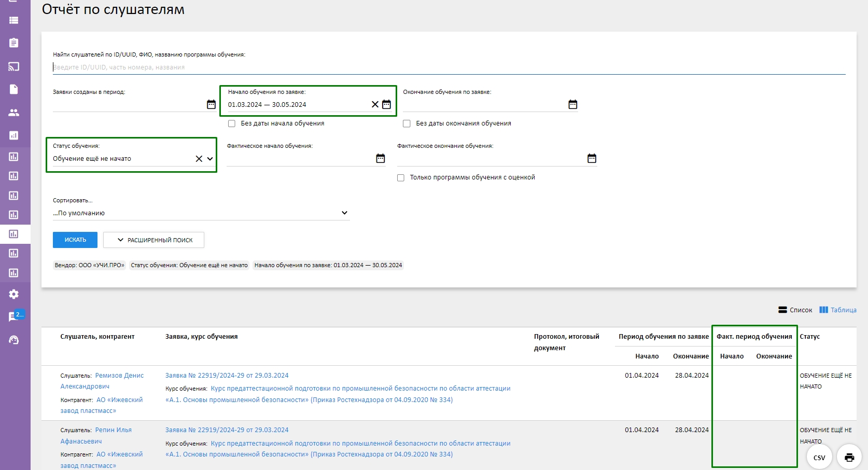Open the list view icon in the sidebar
Viewport: 868px width, 470px height.
[x=14, y=20]
